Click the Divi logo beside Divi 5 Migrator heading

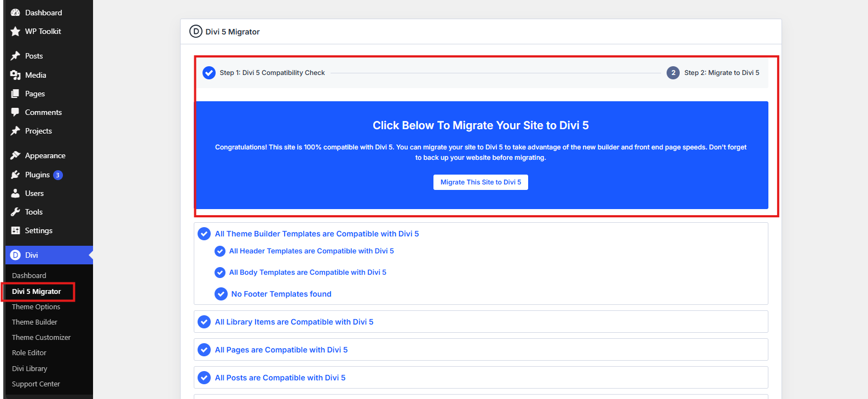coord(195,31)
